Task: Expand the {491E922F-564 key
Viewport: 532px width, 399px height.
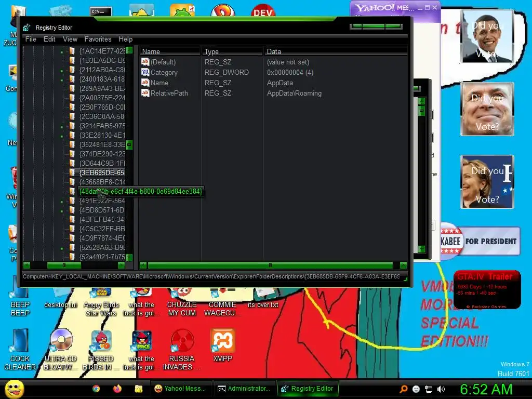Action: click(x=62, y=202)
